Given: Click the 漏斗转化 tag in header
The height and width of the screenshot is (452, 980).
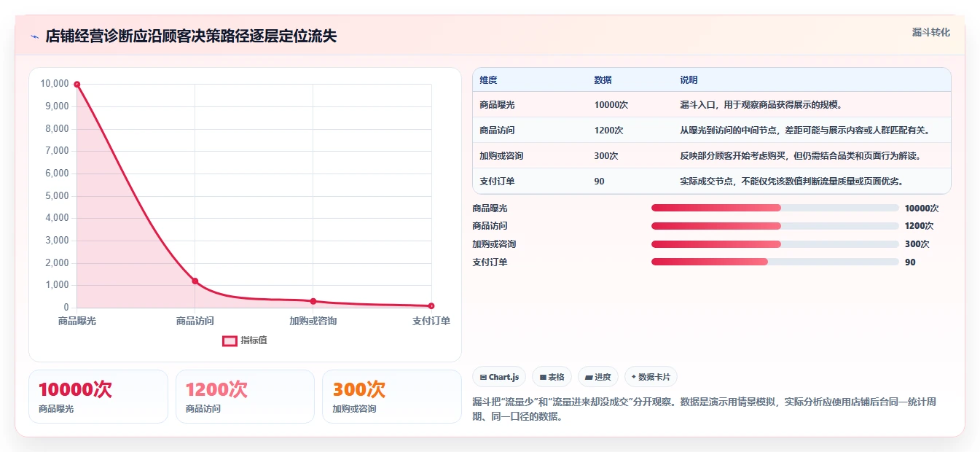Looking at the screenshot, I should click(930, 32).
